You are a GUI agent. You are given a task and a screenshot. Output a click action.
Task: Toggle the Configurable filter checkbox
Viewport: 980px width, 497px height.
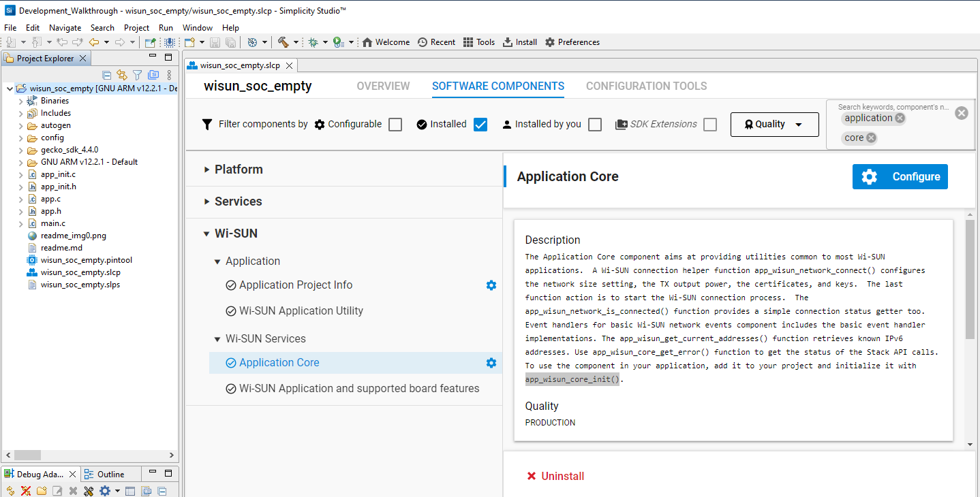pyautogui.click(x=395, y=125)
